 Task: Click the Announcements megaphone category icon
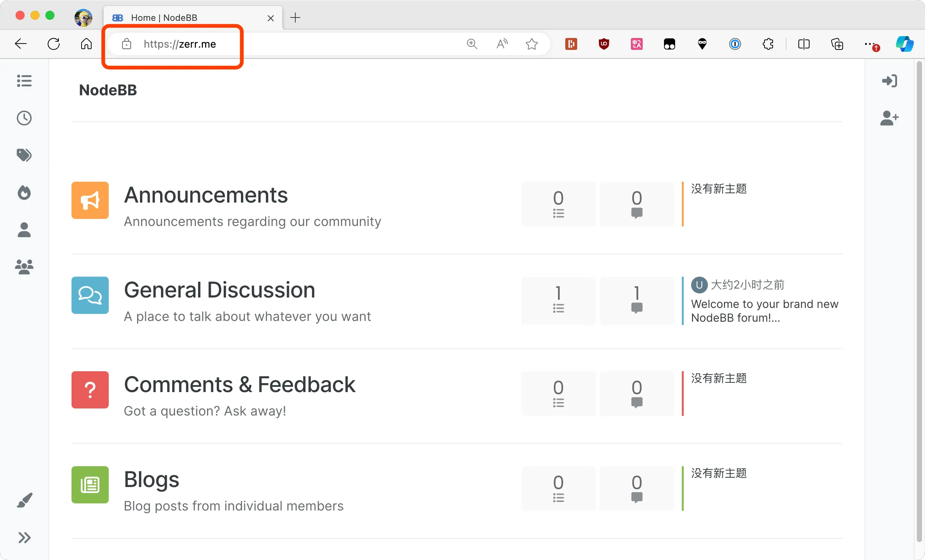(x=90, y=200)
